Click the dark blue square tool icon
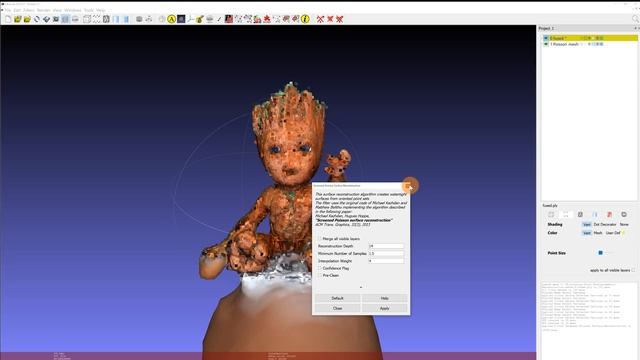The width and height of the screenshot is (640, 360). coord(181,19)
